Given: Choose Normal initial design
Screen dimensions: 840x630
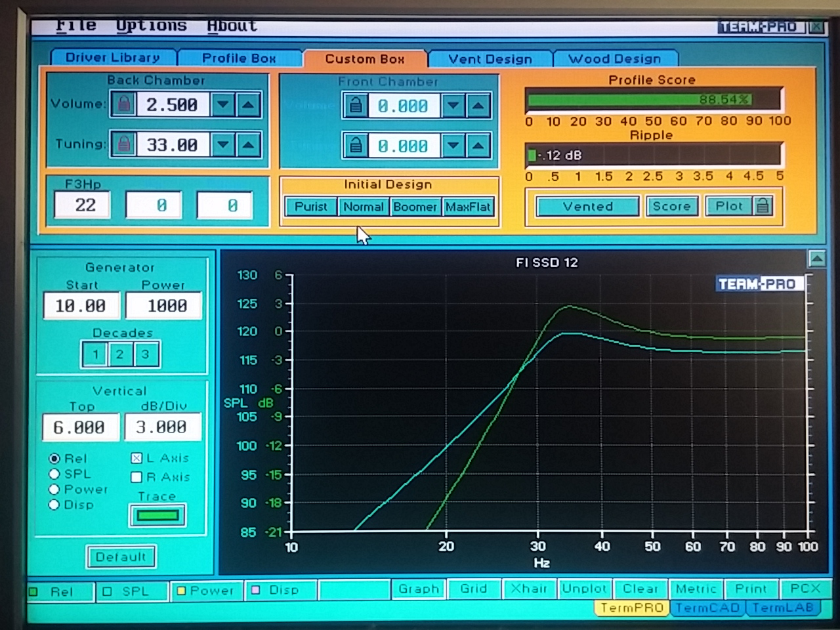Looking at the screenshot, I should (364, 207).
